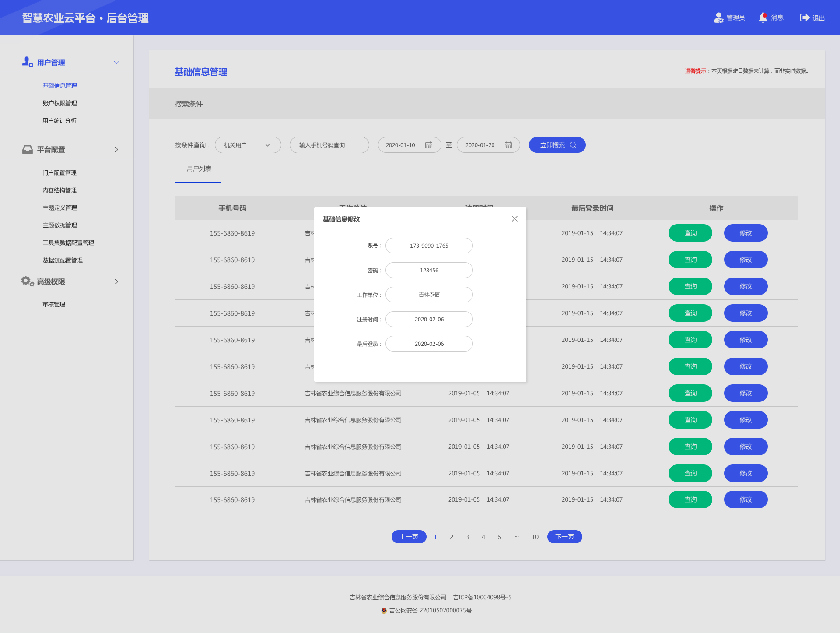
Task: Open start date calendar icon
Action: coord(429,145)
